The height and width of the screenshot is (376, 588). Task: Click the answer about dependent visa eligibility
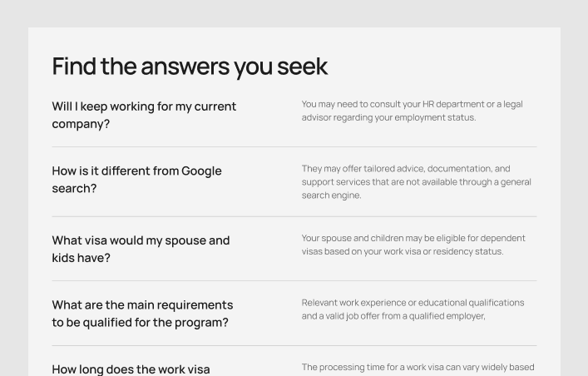point(413,245)
